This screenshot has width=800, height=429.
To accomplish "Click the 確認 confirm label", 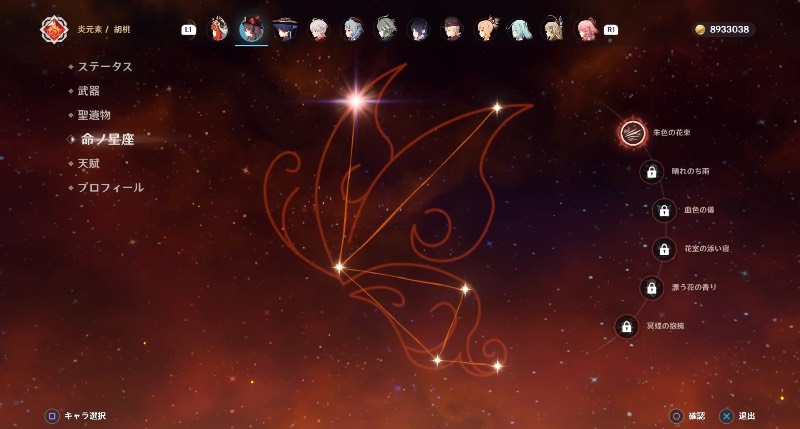I will (697, 416).
